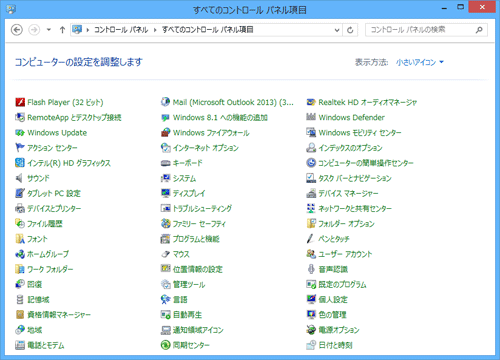Focus the コントロール パネルの検索 search box
Viewport: 500px width, 360px height.
426,30
